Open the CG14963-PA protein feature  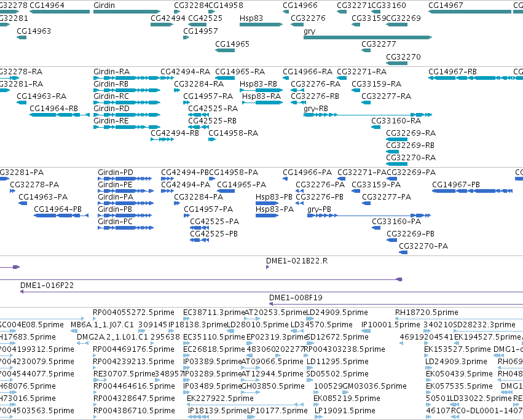coord(23,203)
